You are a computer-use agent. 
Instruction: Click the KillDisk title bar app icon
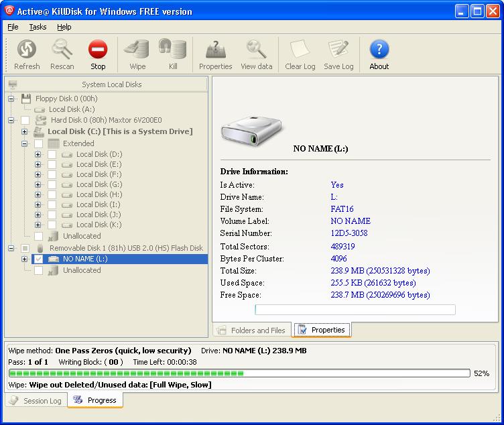(9, 11)
